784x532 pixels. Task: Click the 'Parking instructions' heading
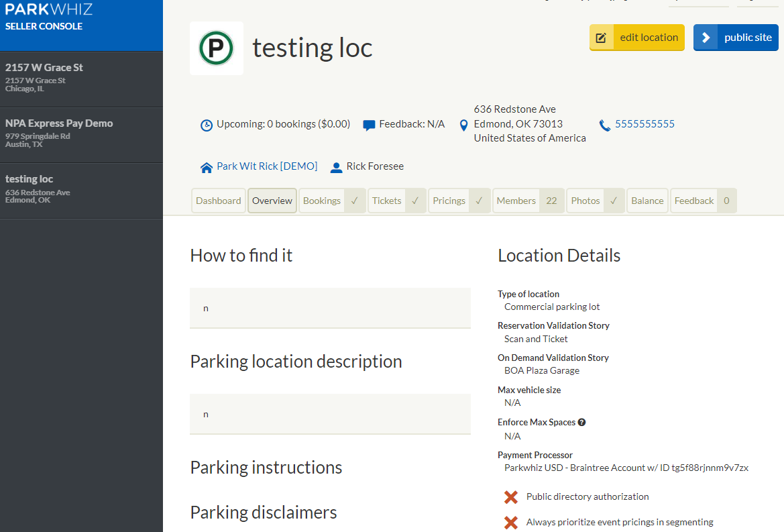pyautogui.click(x=266, y=468)
